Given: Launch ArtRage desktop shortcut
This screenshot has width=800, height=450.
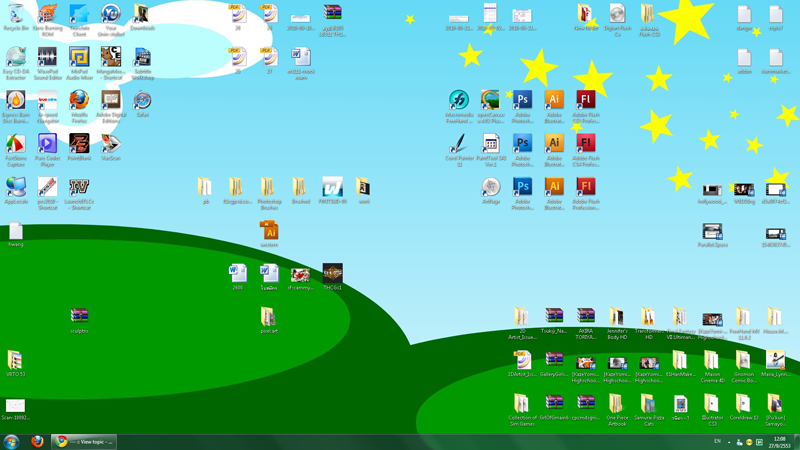Looking at the screenshot, I should pos(490,191).
